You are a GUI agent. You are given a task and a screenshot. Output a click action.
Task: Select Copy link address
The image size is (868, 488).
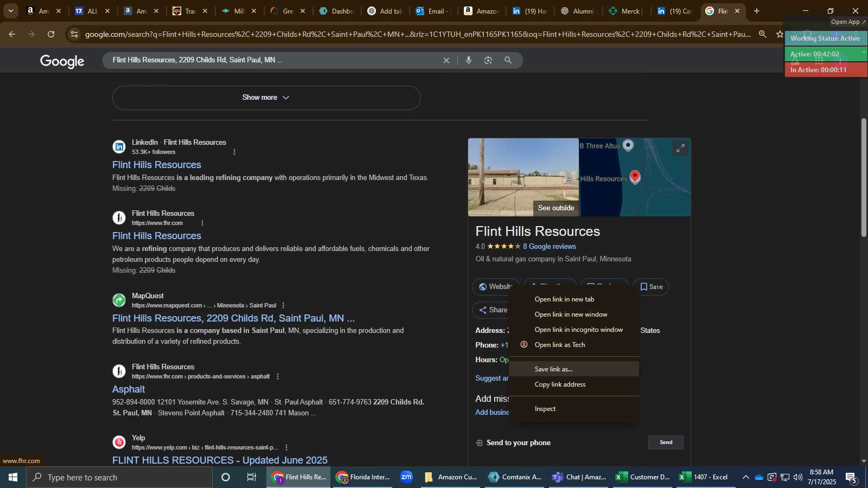[x=574, y=384]
